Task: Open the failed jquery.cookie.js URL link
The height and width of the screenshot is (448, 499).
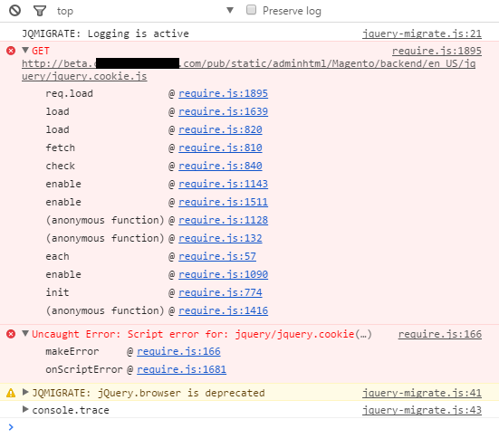Action: [x=248, y=70]
